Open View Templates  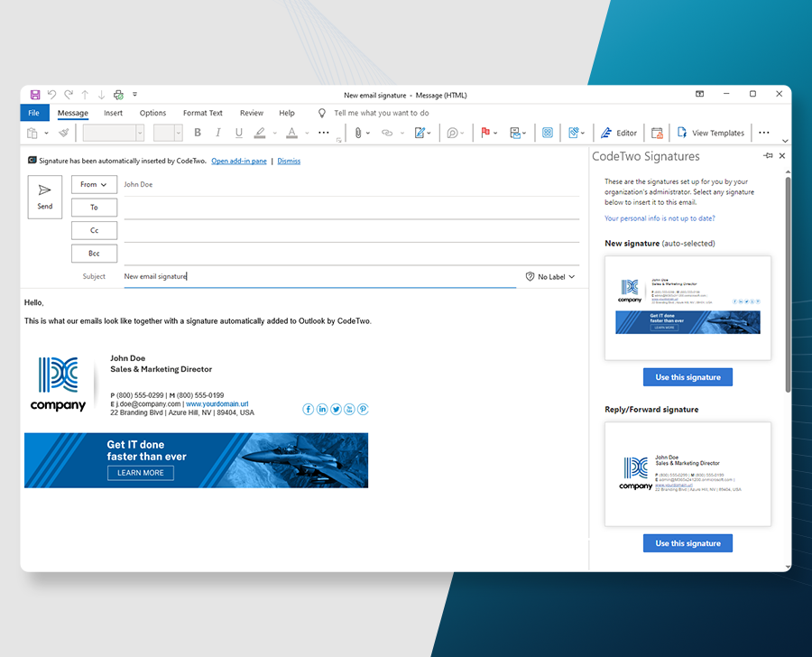coord(712,133)
